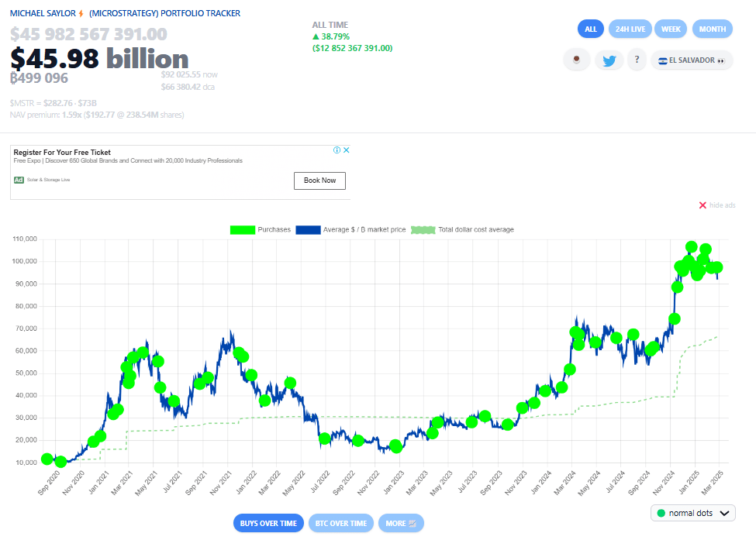Click the Register For Your Free Ticket headline
Viewport: 756px width, 540px height.
pos(62,152)
